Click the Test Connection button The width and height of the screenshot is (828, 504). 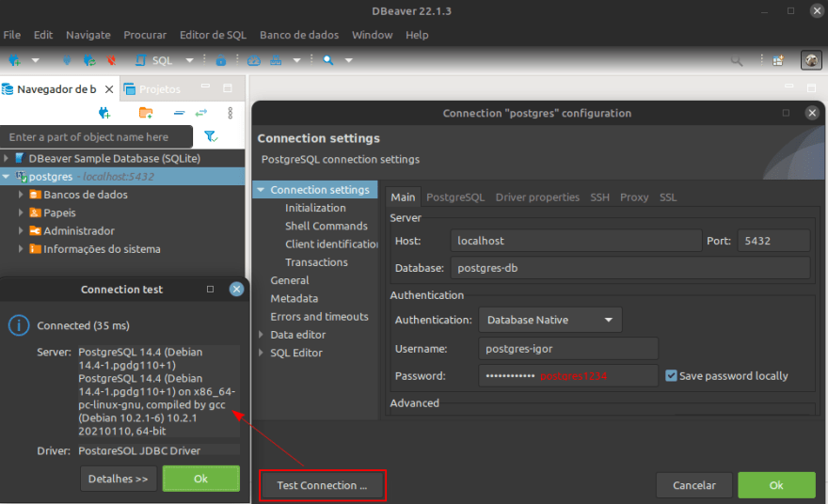click(x=322, y=485)
